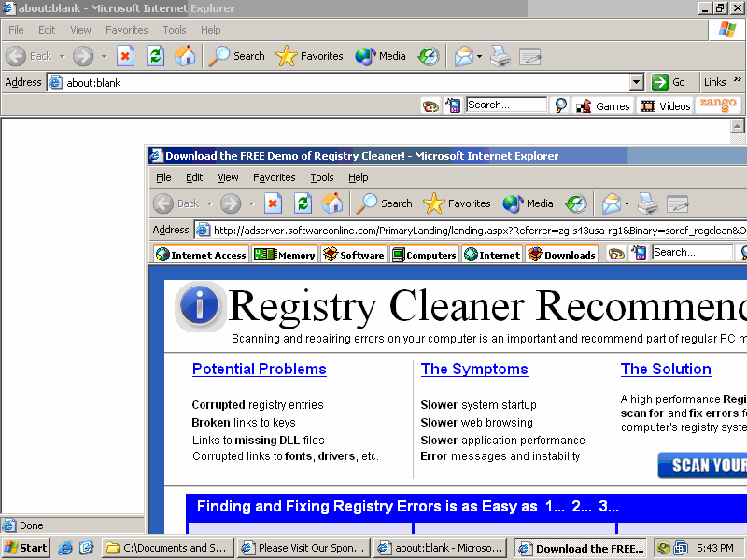Click Zango Search box in about:blank window
This screenshot has height=560, width=747.
click(506, 105)
